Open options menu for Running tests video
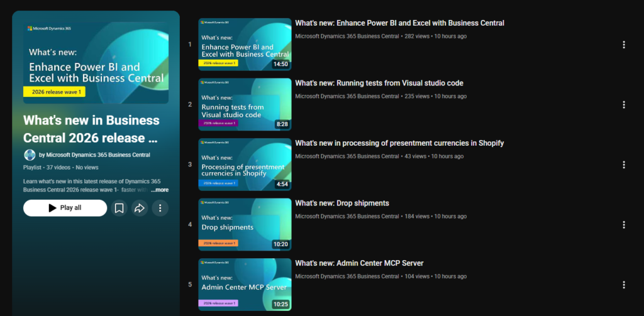Viewport: 644px width, 316px height. [623, 105]
